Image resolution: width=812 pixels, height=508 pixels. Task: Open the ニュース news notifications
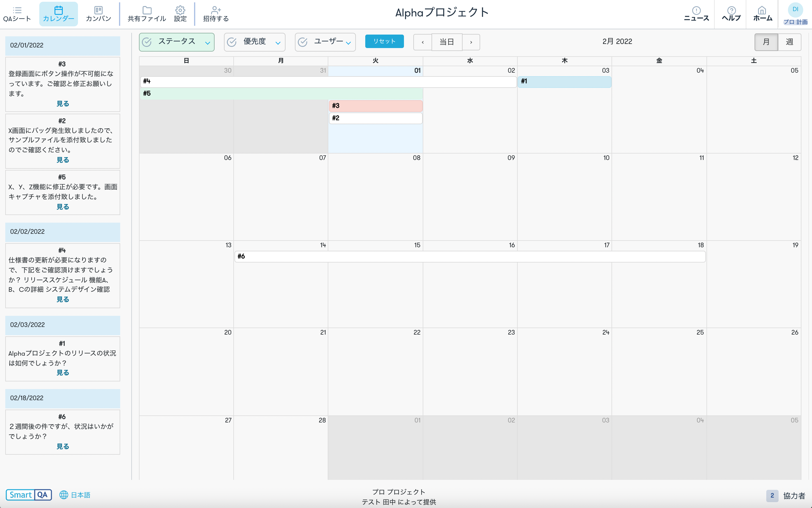click(697, 14)
